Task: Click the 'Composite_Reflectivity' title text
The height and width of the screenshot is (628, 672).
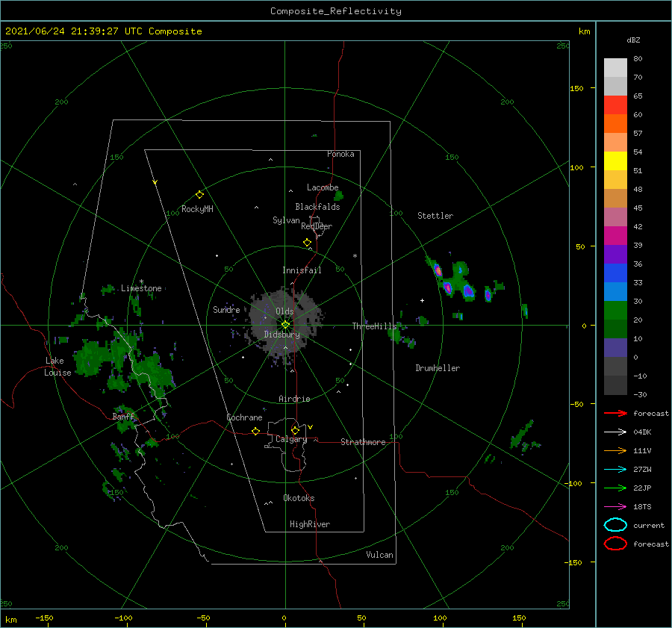Action: 336,11
